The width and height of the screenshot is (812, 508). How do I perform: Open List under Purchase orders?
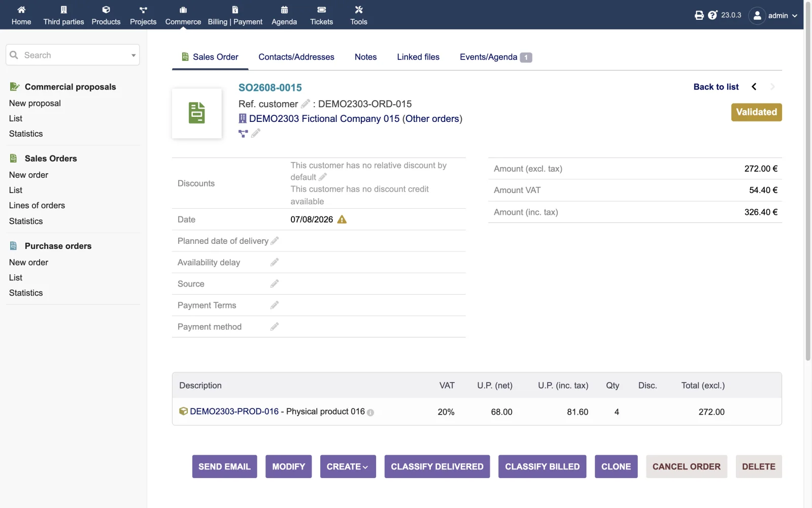coord(16,277)
